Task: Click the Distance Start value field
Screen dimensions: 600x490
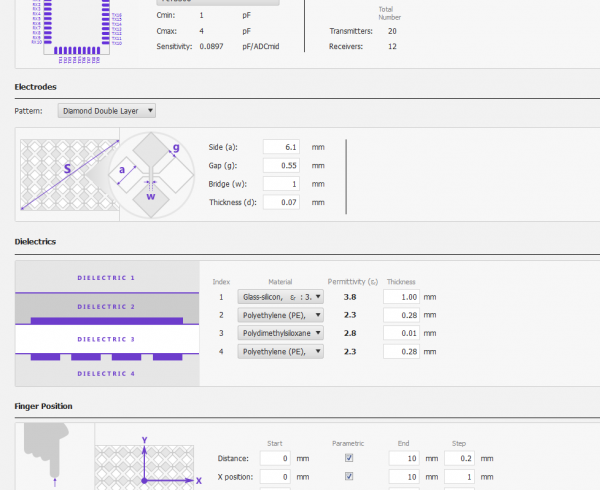Action: (x=275, y=458)
